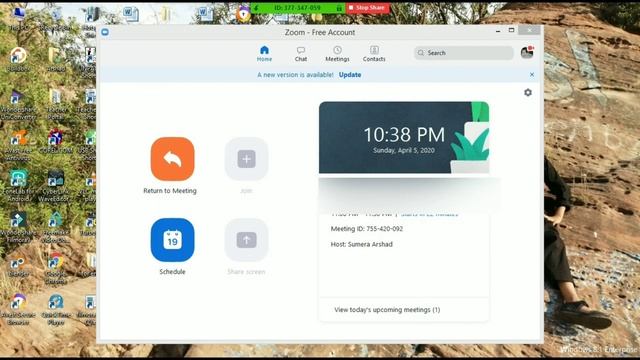Maximize the Zoom window
Screen dimensions: 640x360
tap(511, 31)
